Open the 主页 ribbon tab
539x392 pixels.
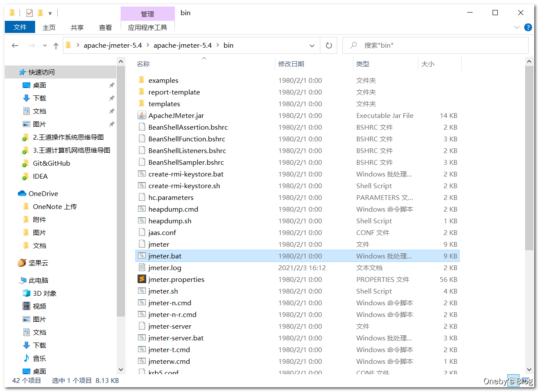(x=49, y=27)
